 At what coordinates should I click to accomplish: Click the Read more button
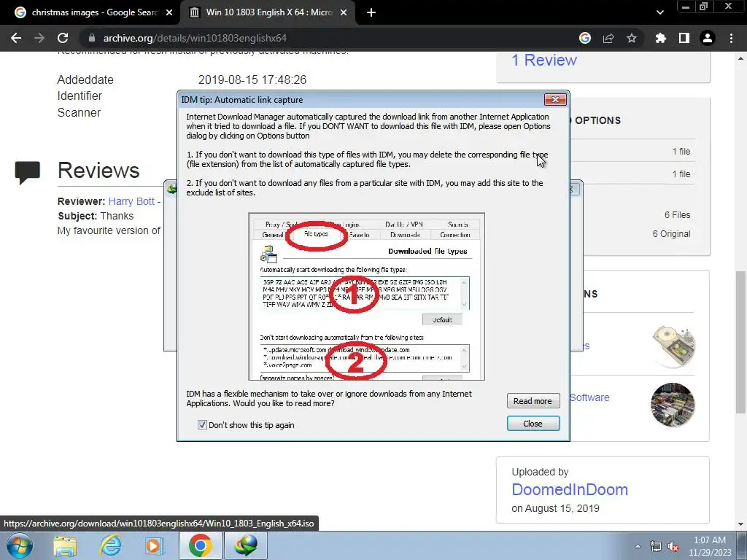tap(533, 401)
